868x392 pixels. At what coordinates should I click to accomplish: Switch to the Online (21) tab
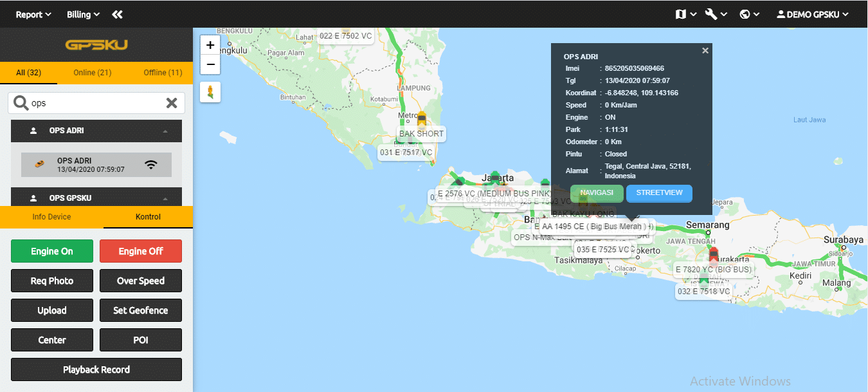point(93,73)
